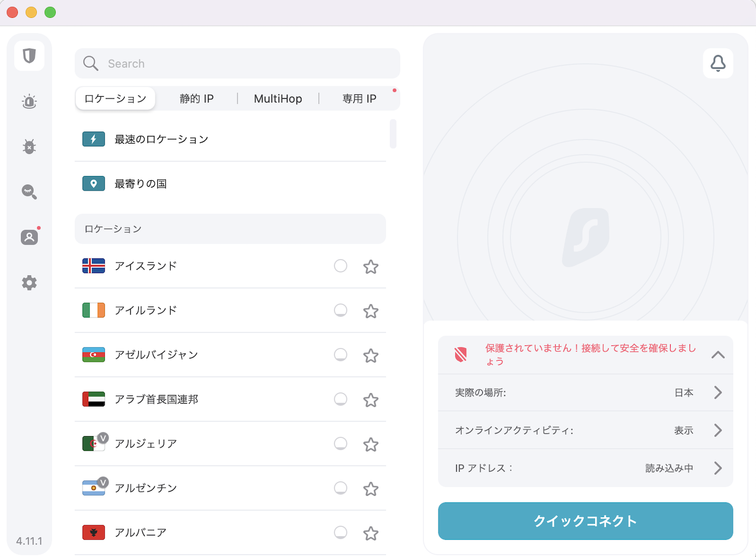
Task: Favorite アゼルバイジャン with the star
Action: click(370, 356)
